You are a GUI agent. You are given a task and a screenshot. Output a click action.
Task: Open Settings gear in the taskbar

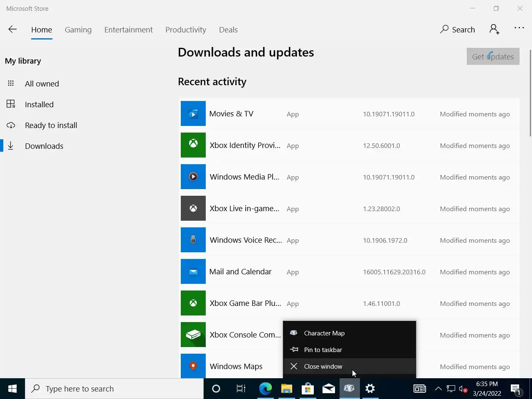tap(370, 389)
